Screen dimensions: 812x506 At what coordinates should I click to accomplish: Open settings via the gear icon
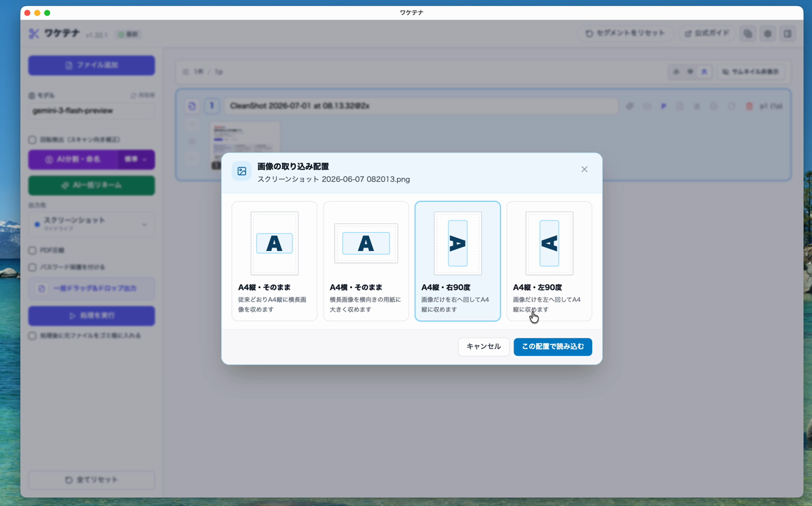[x=767, y=33]
